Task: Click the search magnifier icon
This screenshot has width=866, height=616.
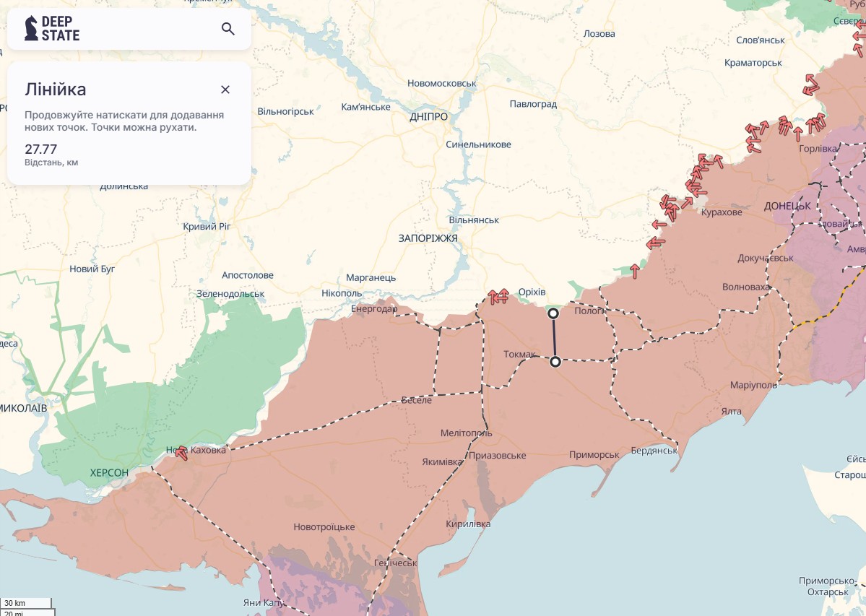Action: 228,29
